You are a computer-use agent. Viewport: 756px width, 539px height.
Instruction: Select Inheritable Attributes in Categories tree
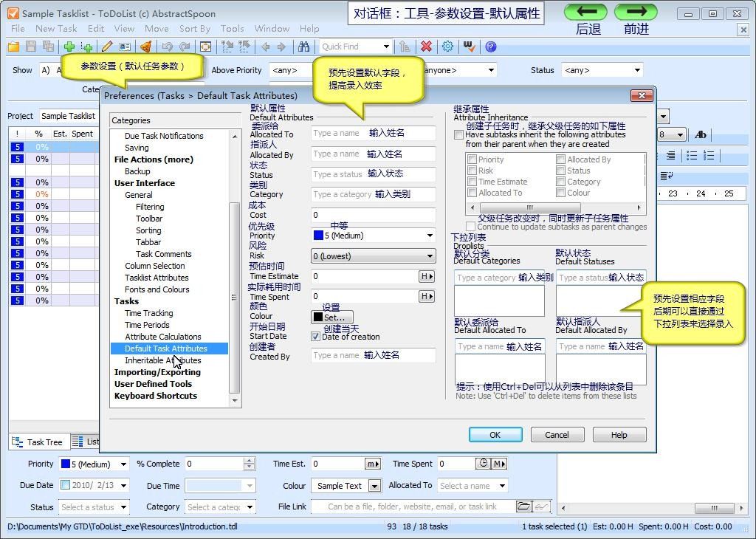click(163, 360)
